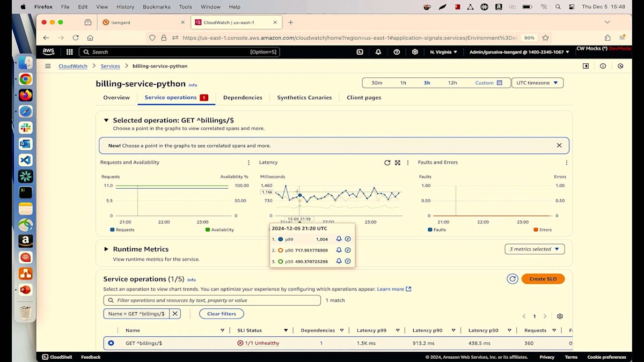Open the N. Virginia region dropdown
This screenshot has width=644, height=362.
pyautogui.click(x=443, y=52)
